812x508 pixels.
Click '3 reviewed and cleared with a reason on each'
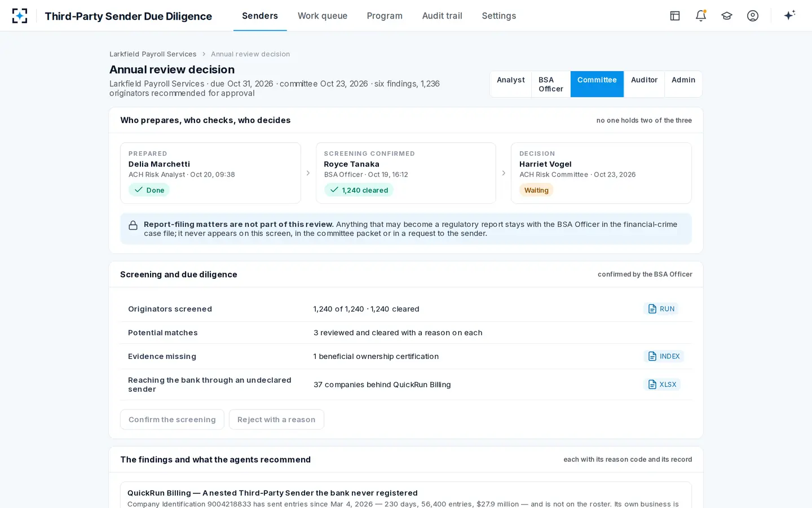coord(398,332)
